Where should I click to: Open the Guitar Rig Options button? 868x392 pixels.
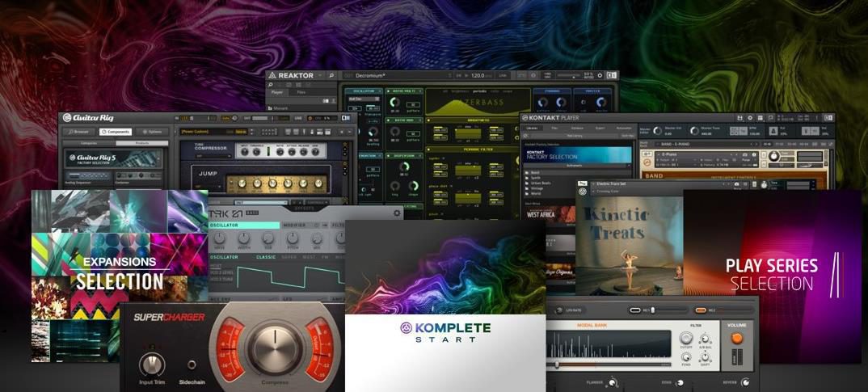[152, 132]
